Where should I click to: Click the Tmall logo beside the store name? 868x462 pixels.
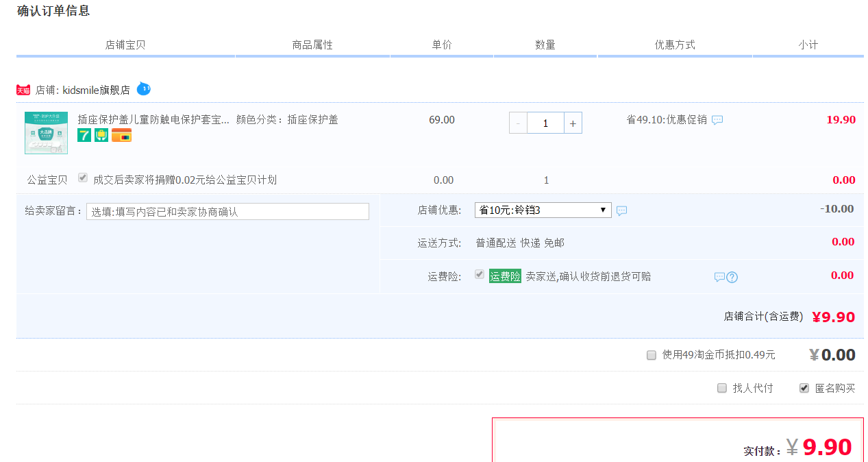[23, 90]
